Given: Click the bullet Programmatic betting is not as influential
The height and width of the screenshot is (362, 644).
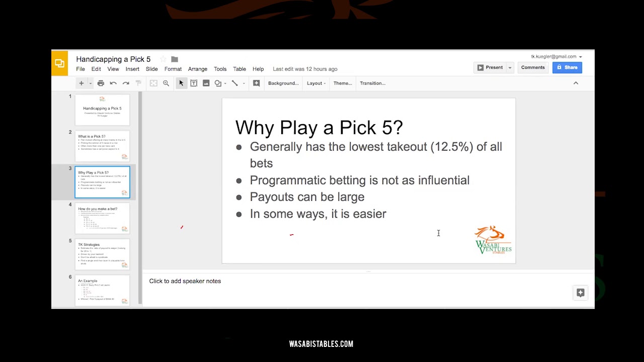Looking at the screenshot, I should (359, 180).
